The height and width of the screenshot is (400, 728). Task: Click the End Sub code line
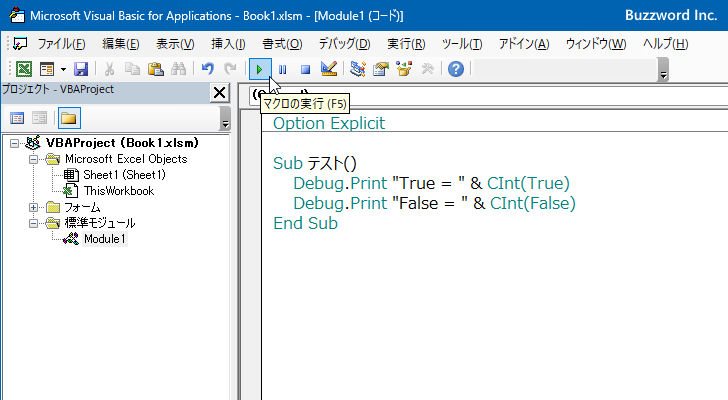(305, 223)
